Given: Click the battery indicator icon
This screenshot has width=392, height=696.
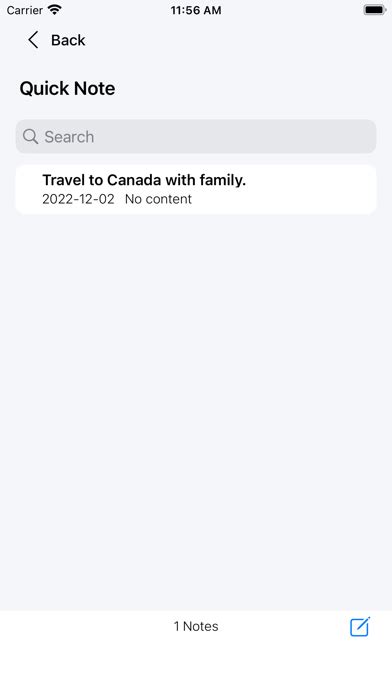Looking at the screenshot, I should [375, 10].
